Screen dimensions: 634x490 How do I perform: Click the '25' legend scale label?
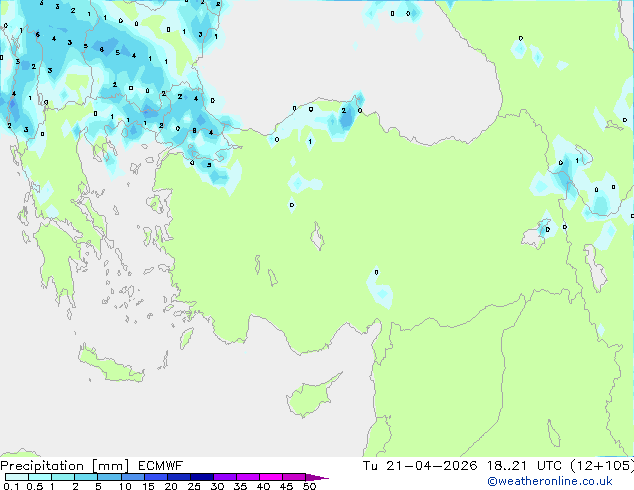[194, 486]
